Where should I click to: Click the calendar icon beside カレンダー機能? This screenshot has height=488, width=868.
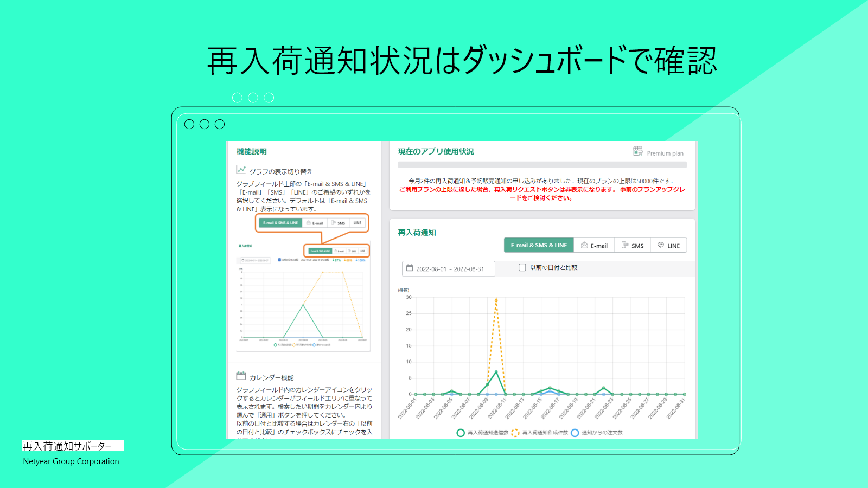(x=240, y=374)
